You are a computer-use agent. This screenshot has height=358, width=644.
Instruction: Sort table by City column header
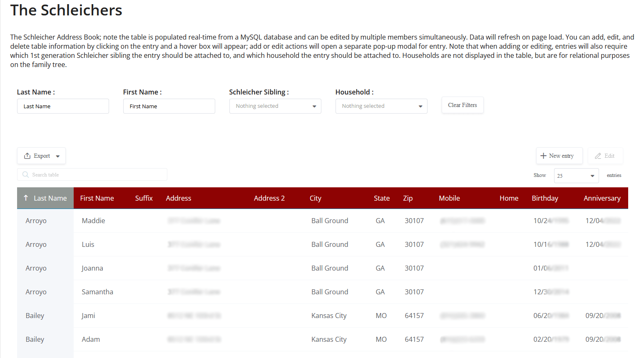[315, 198]
